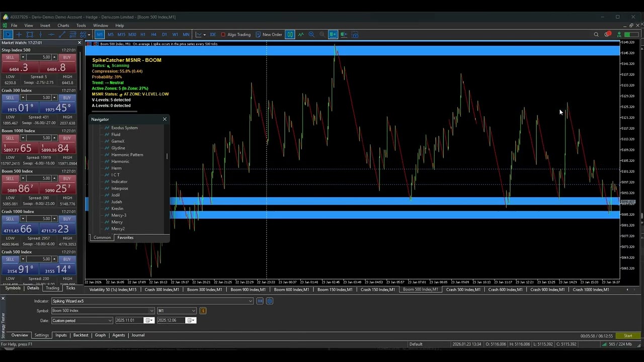Click the Navigator vertical scrollbar
Viewport: 644px width, 362px height.
(x=167, y=156)
